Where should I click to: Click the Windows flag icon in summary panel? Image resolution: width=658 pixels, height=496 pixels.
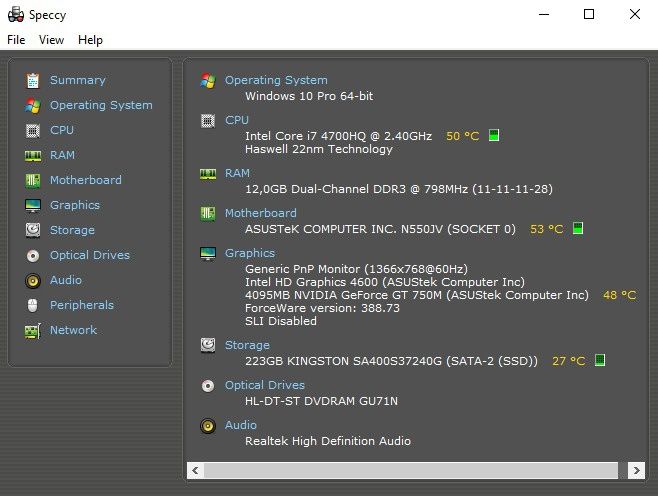208,81
